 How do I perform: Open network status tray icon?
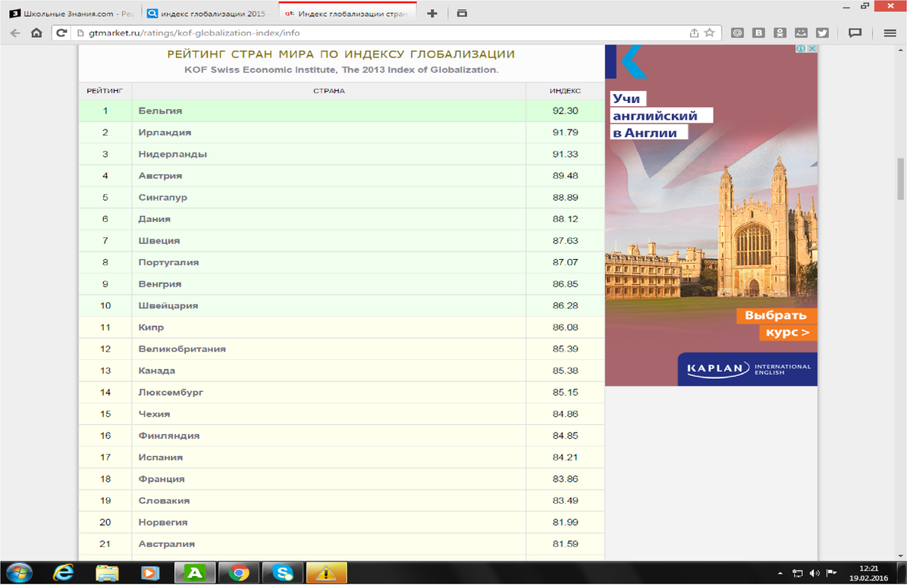coord(798,574)
